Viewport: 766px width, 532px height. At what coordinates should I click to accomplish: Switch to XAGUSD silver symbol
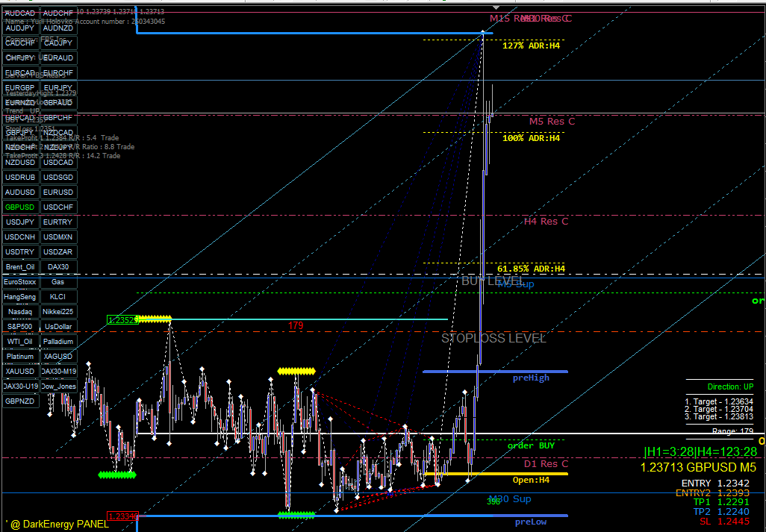pyautogui.click(x=59, y=357)
